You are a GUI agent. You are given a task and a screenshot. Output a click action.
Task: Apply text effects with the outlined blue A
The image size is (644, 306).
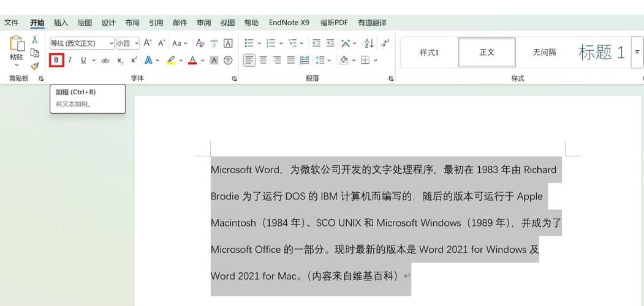[148, 61]
